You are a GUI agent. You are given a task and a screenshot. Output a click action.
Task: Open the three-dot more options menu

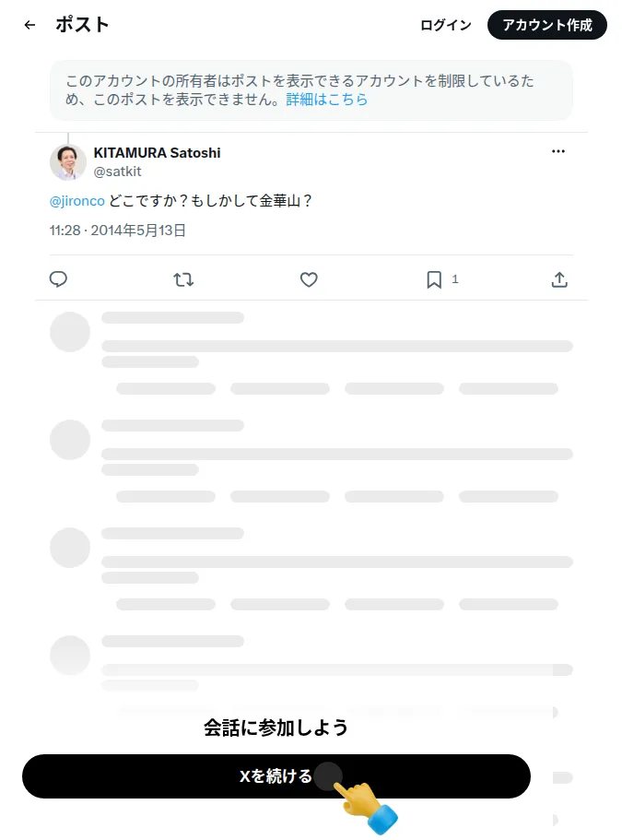pos(558,151)
